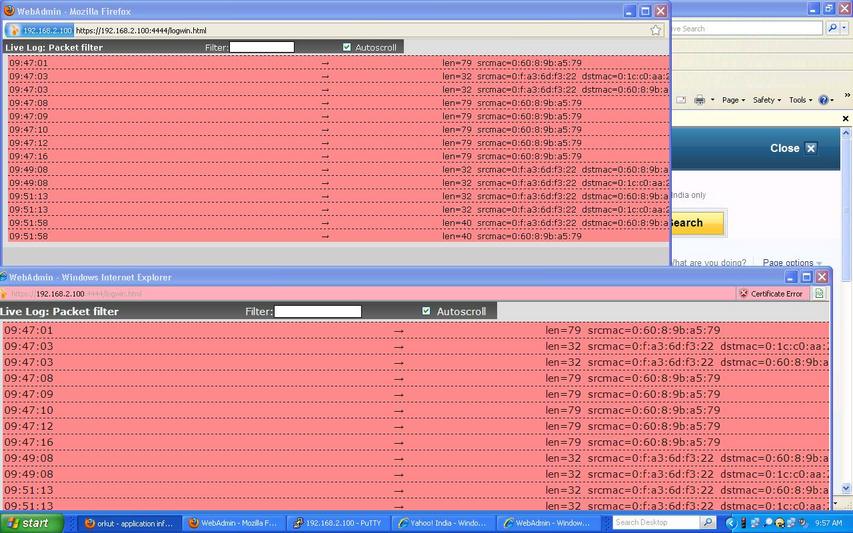
Task: Click the down arrow of Yahoo page scrollbar
Action: click(x=846, y=488)
